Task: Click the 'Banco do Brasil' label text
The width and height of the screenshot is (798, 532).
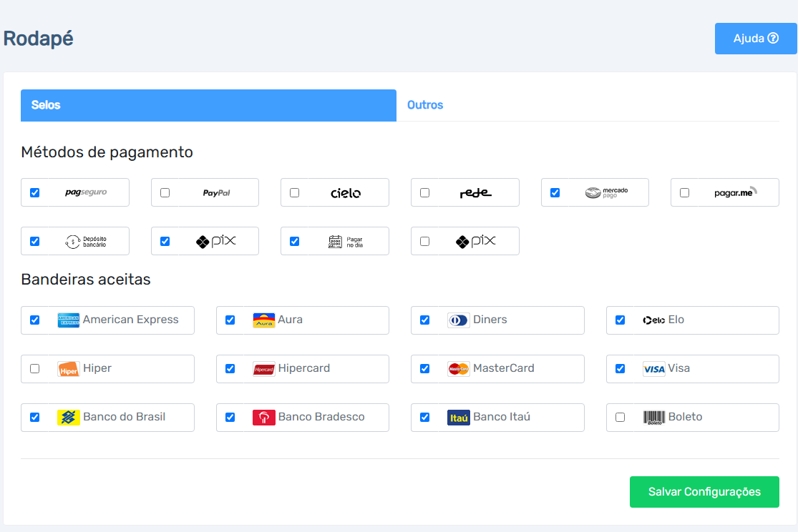Action: coord(125,417)
